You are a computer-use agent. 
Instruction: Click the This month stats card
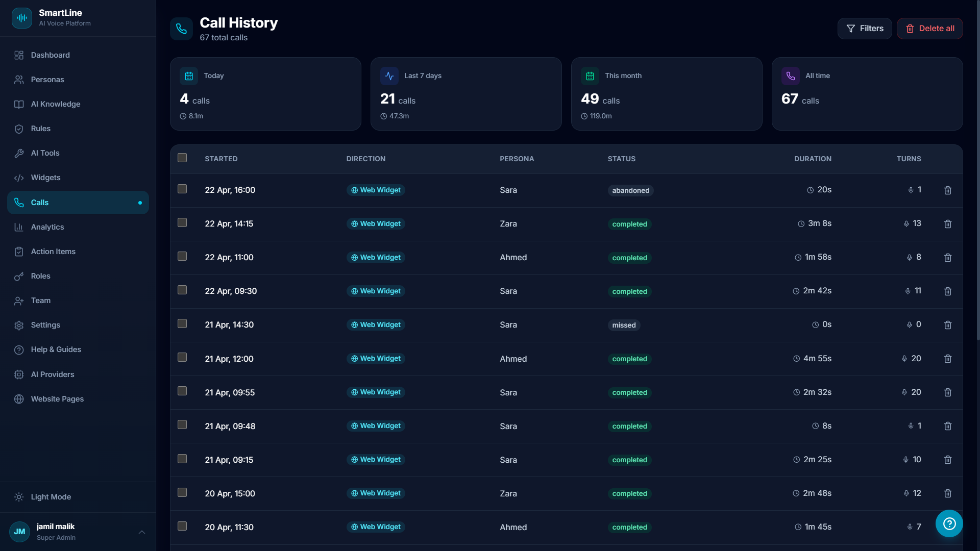[x=667, y=94]
